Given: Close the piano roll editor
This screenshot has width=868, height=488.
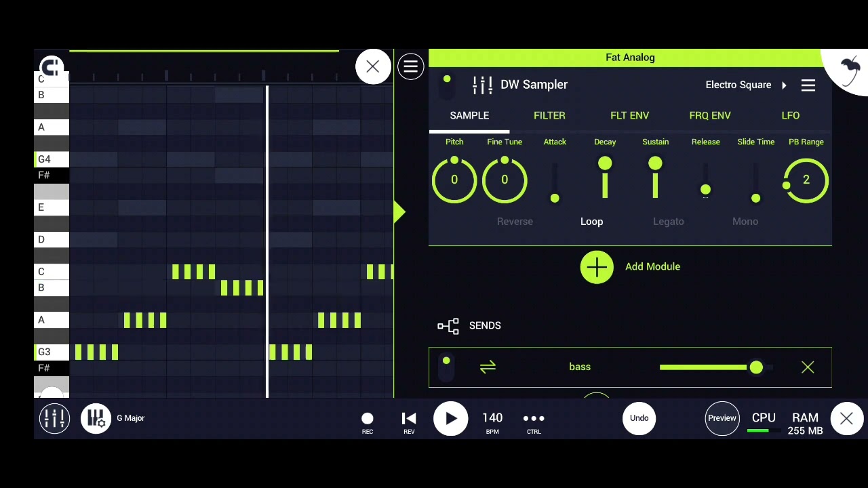Looking at the screenshot, I should [373, 66].
